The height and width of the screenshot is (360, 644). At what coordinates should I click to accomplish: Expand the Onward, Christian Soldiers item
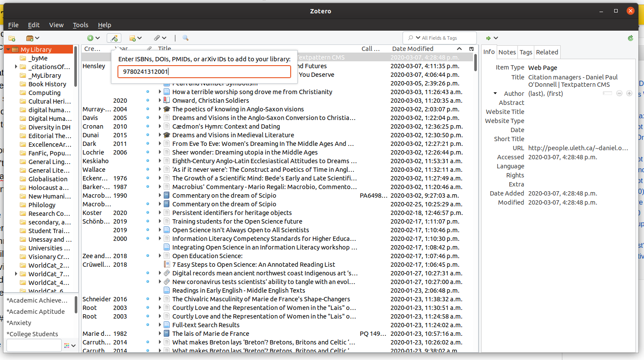coord(160,101)
